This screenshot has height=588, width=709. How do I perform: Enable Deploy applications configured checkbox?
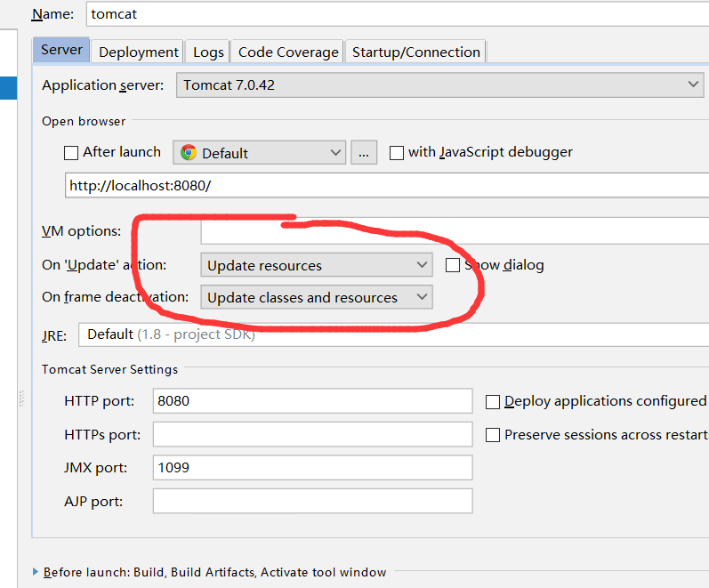coord(493,402)
